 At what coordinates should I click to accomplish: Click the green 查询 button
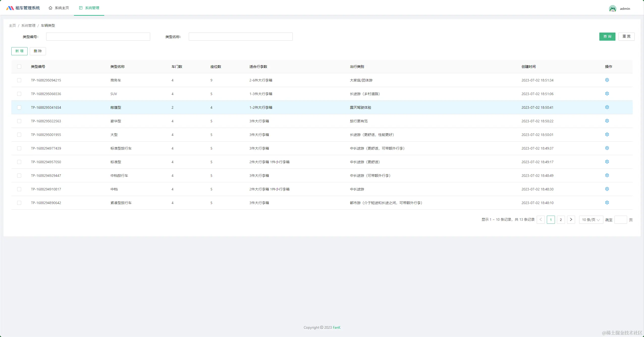point(607,37)
